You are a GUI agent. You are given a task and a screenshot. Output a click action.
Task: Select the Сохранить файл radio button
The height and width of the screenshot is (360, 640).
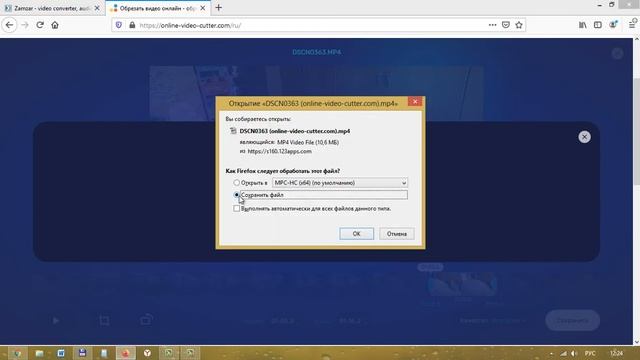pyautogui.click(x=236, y=195)
